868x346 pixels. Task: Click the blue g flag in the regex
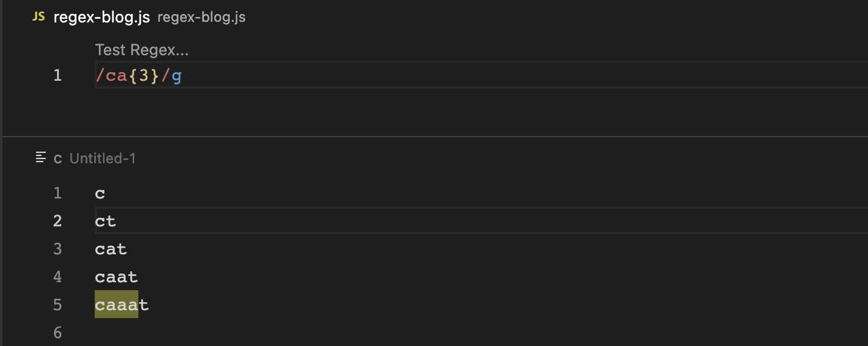[177, 76]
